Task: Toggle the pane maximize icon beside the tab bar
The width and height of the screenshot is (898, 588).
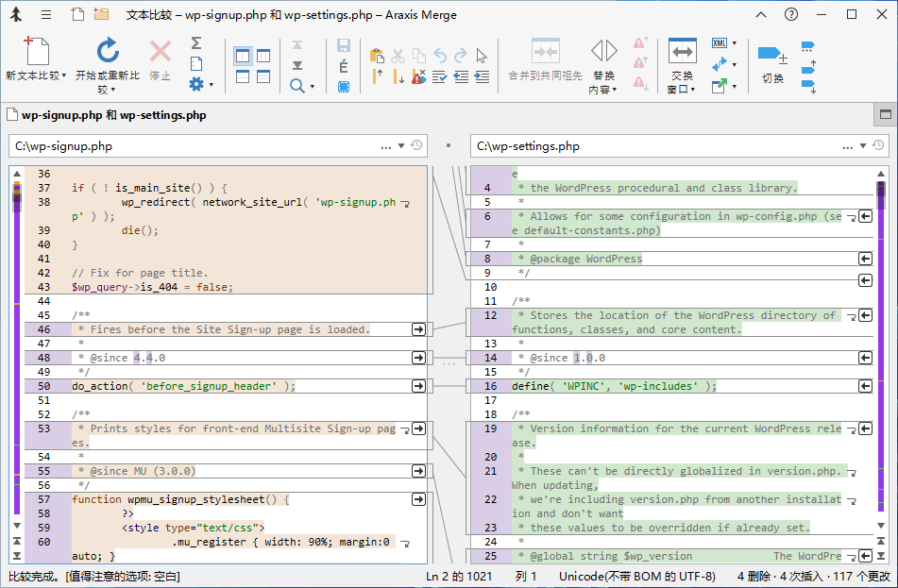Action: click(x=886, y=114)
